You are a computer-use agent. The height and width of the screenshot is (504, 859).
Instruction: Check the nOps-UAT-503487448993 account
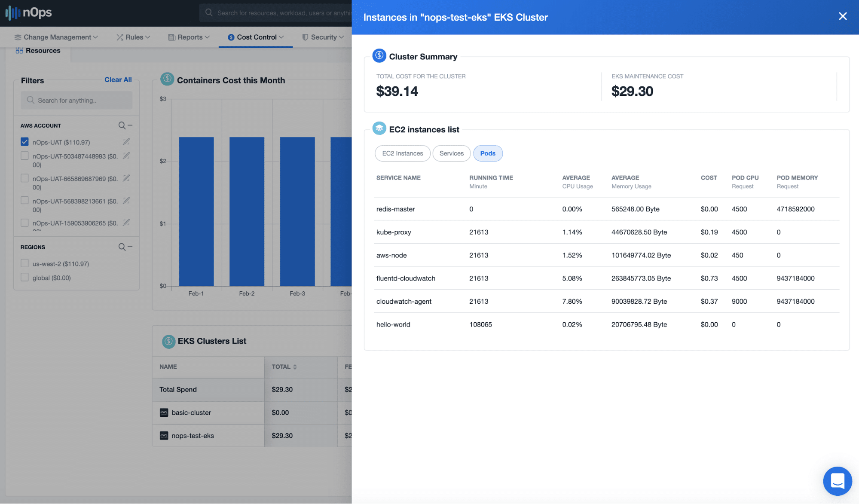click(24, 156)
